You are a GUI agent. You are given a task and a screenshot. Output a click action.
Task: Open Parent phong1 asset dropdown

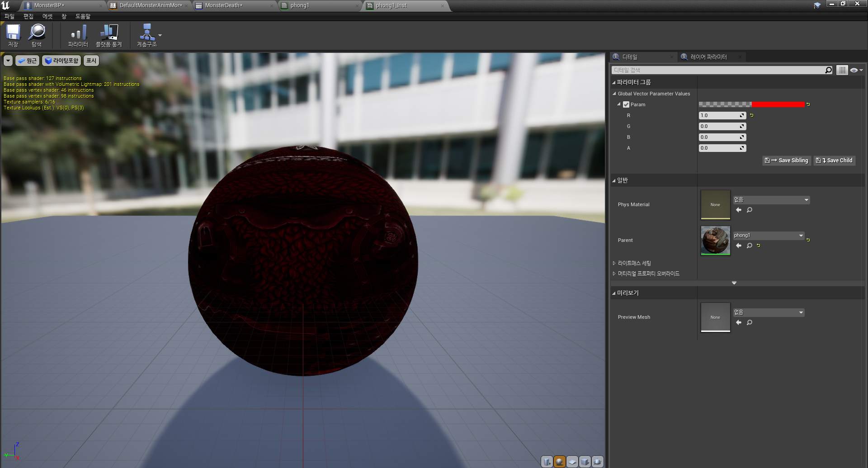pyautogui.click(x=769, y=236)
